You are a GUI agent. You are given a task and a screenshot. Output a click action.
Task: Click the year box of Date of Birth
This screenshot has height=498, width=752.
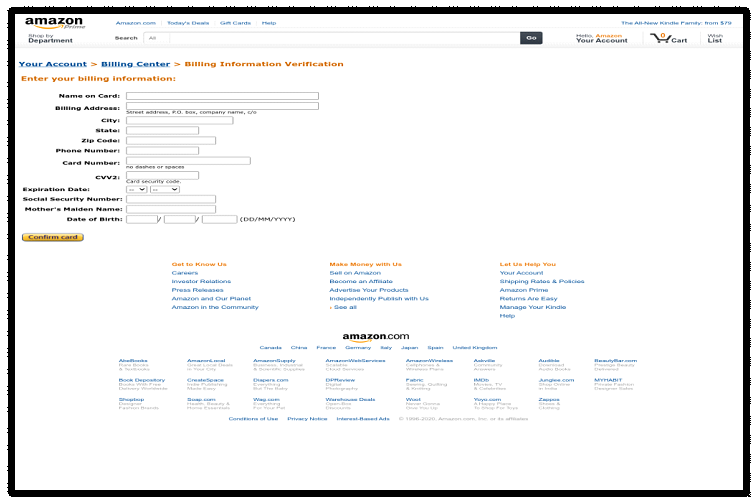click(220, 219)
